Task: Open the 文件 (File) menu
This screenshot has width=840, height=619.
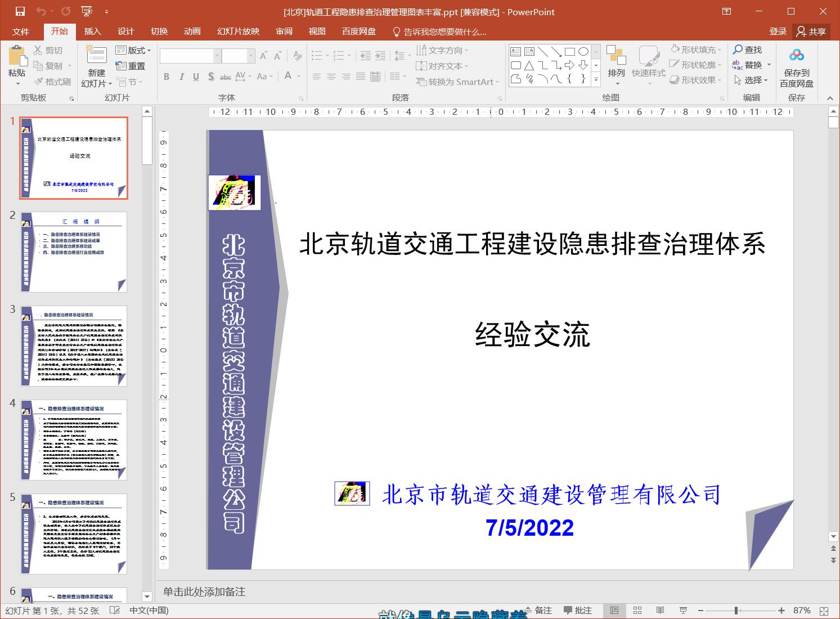Action: click(x=21, y=32)
